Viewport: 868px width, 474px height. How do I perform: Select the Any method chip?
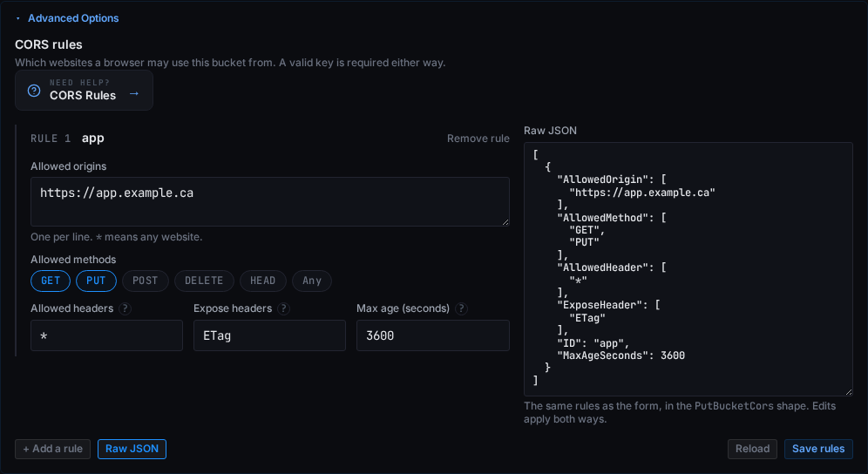312,281
